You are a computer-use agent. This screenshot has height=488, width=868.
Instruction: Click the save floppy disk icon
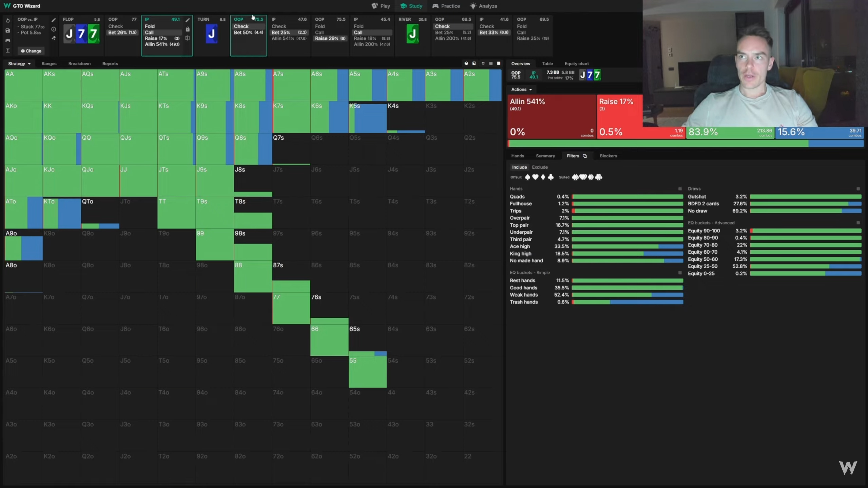(x=7, y=31)
